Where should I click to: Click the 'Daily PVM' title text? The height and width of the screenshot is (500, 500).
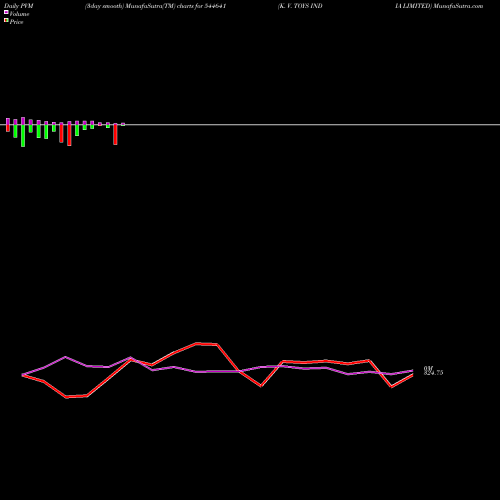click(x=19, y=6)
